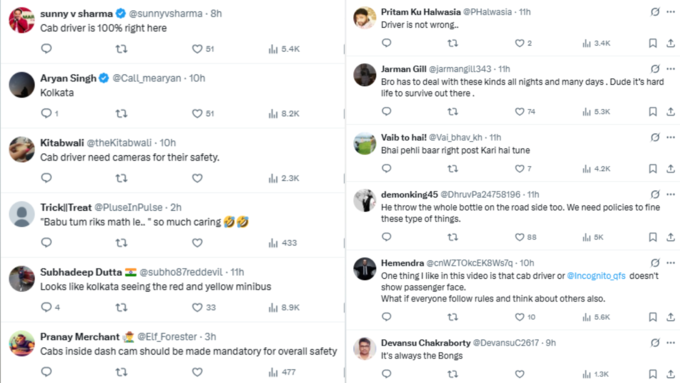Bookmark Jarman Gill's tweet

[x=653, y=111]
